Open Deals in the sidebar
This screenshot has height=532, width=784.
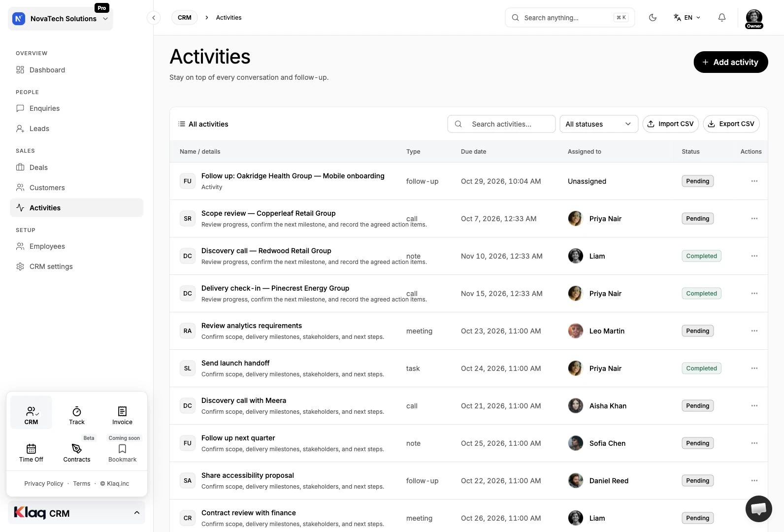[x=76, y=167]
